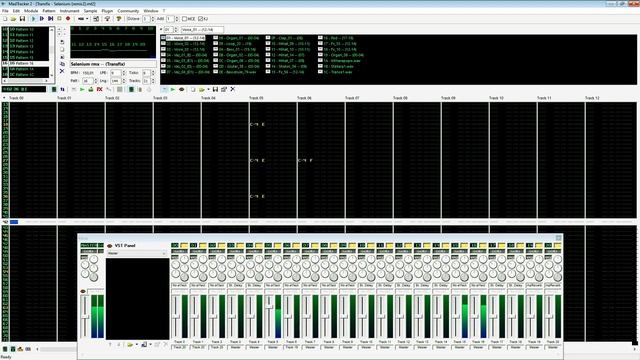Toggle the yellow button on mixer Track 1
The image size is (640, 360).
coord(203,245)
